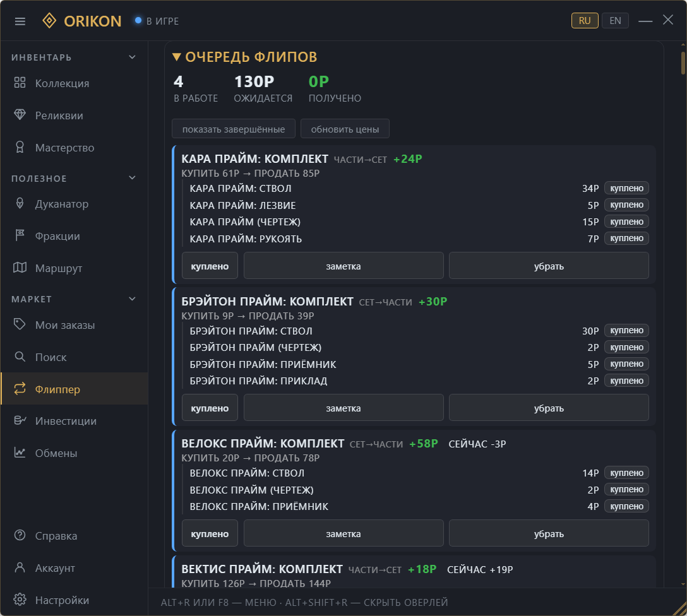687x616 pixels.
Task: Collapse the ОЧЕРЕДЬ ФЛИПОВ triangle
Action: click(177, 57)
